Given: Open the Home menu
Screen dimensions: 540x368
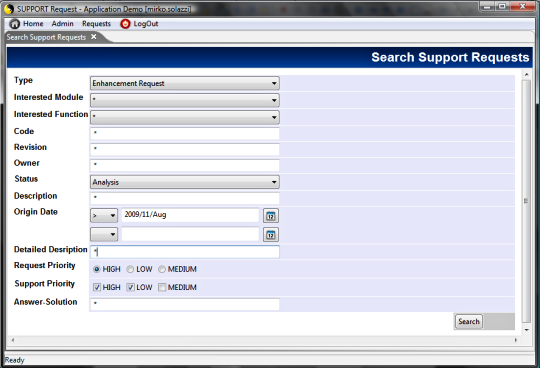Looking at the screenshot, I should 33,24.
